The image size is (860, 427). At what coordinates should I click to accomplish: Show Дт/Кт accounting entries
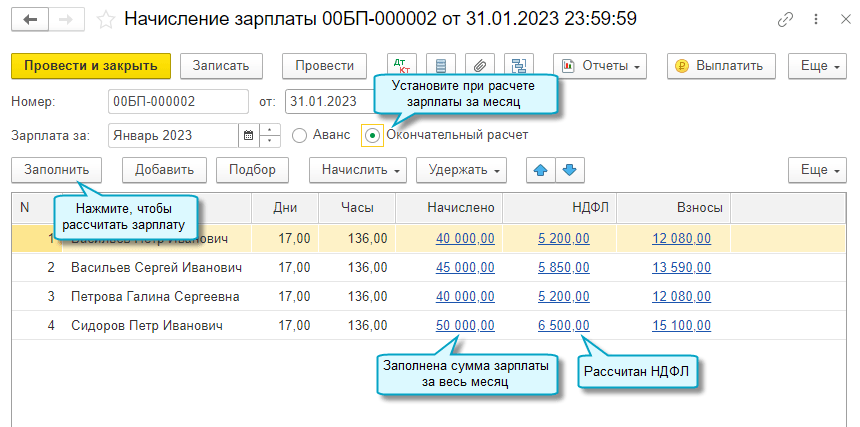[404, 66]
